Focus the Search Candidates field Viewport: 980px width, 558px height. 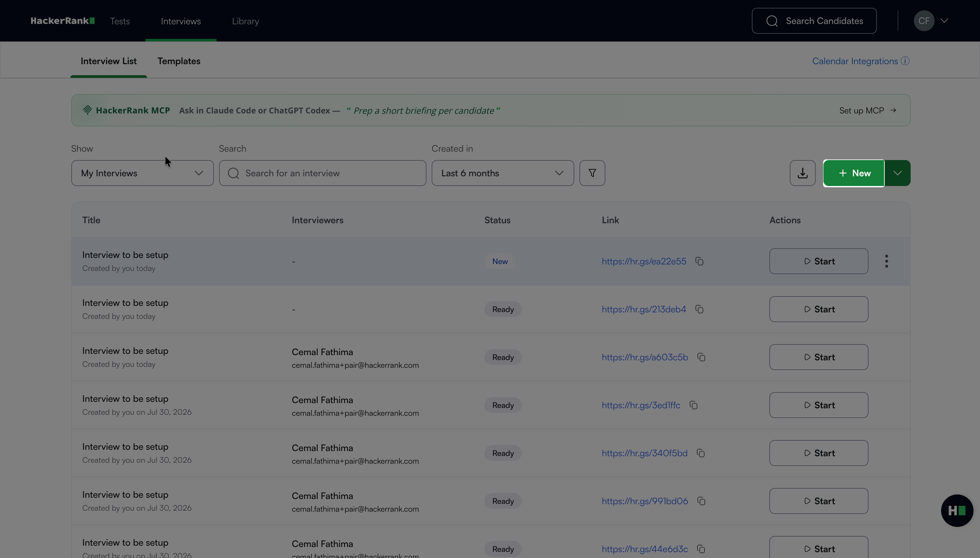coord(814,21)
